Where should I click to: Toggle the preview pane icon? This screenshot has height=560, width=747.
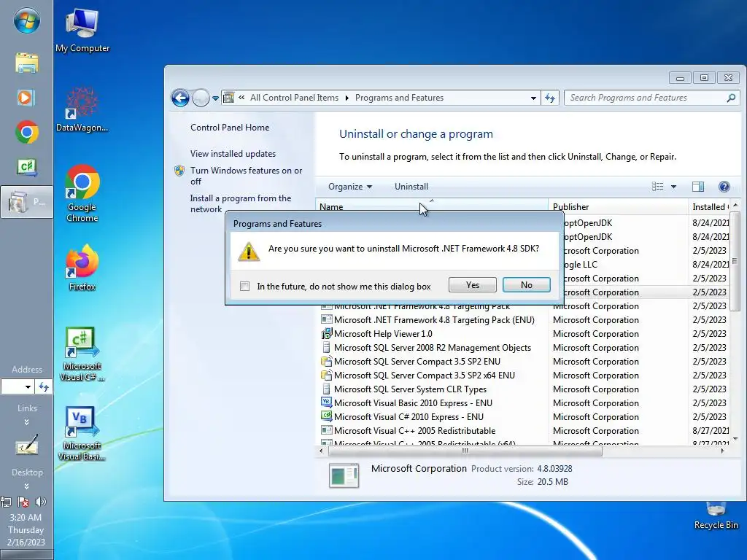pyautogui.click(x=698, y=187)
